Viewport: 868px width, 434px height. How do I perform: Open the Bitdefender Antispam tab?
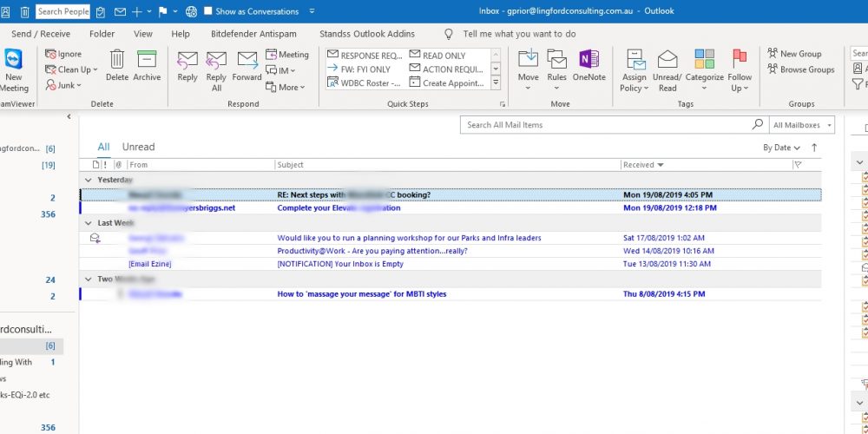(x=253, y=34)
